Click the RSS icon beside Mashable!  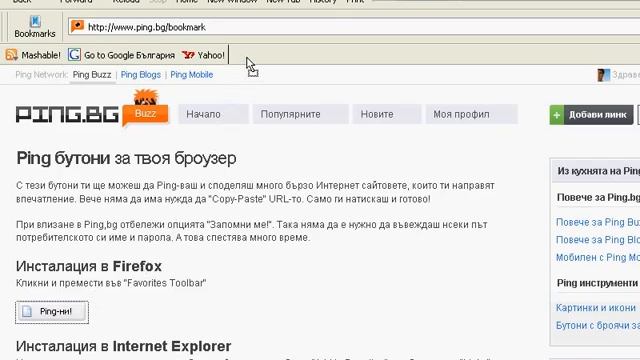tap(11, 55)
